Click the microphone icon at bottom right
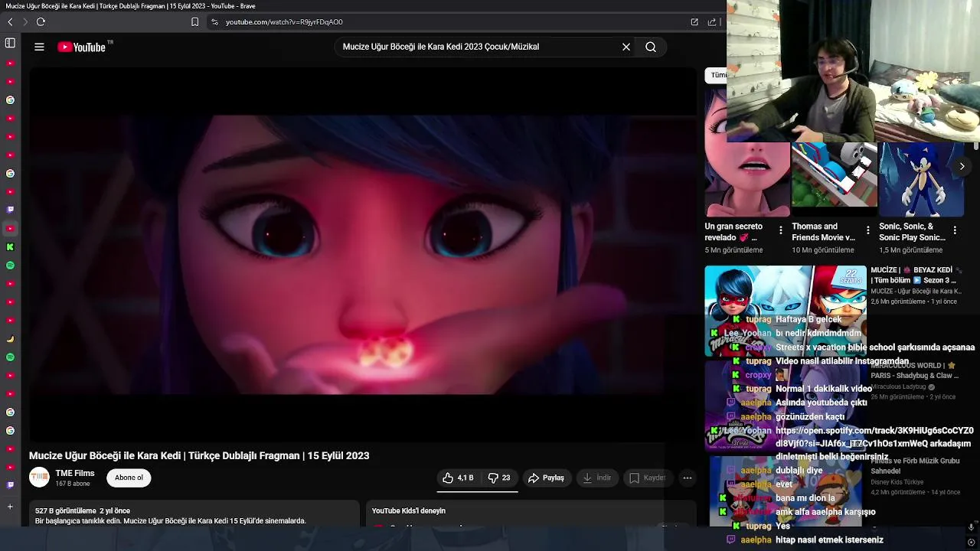The image size is (980, 551). [971, 527]
